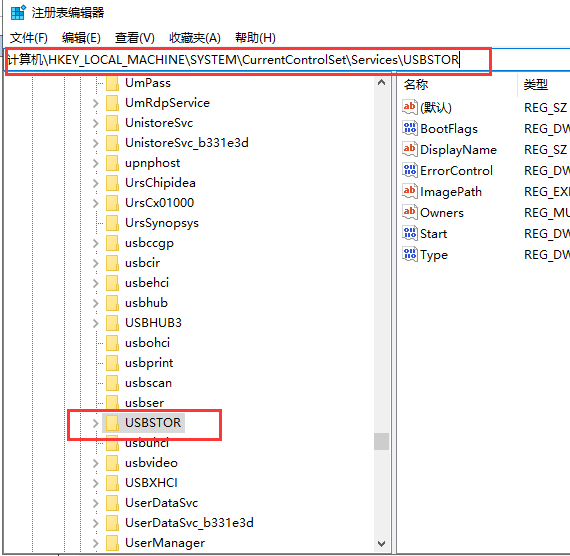570x556 pixels.
Task: Select the USBSTOR folder icon
Action: [x=112, y=423]
